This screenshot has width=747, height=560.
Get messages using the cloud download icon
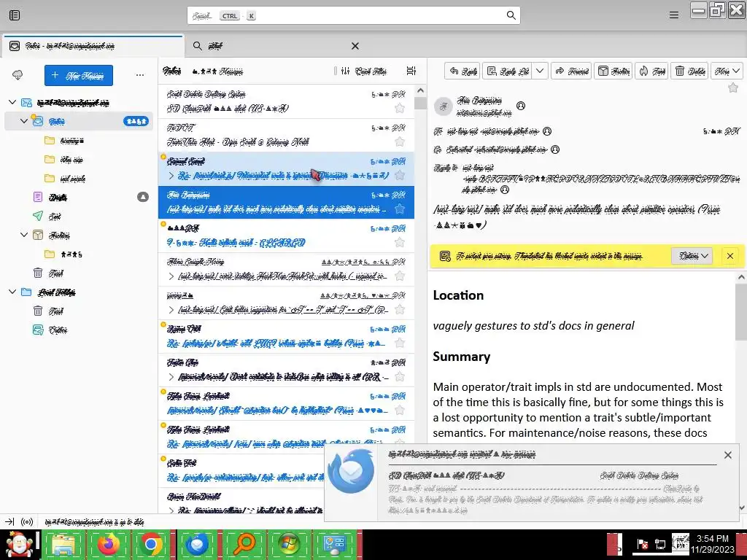pyautogui.click(x=18, y=75)
